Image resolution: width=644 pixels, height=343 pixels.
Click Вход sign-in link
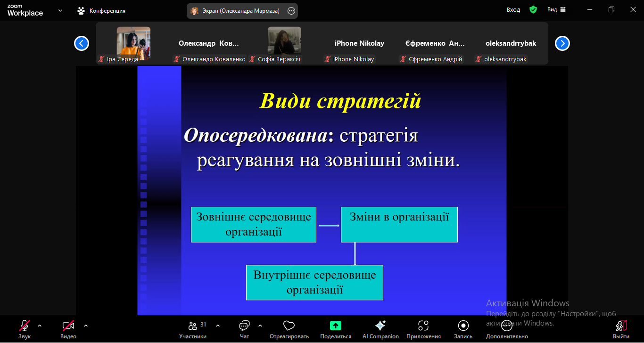pyautogui.click(x=513, y=10)
